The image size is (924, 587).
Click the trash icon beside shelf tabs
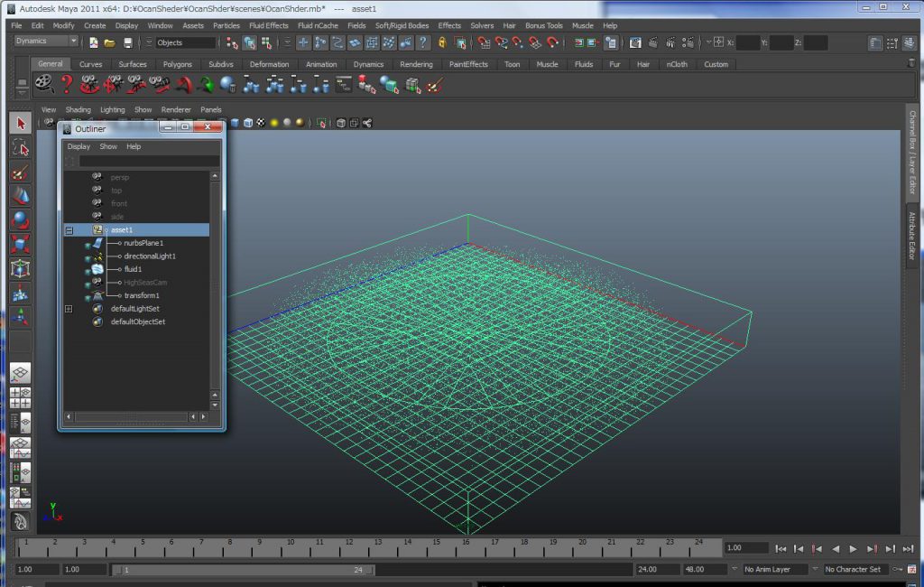coord(911,62)
